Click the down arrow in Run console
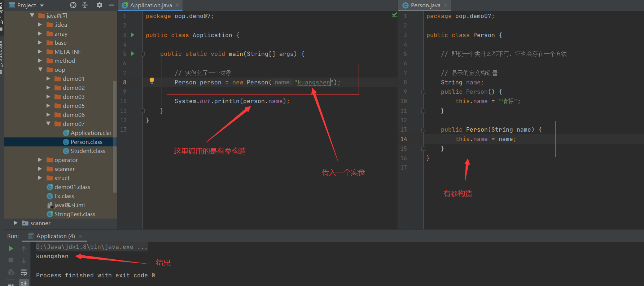 24,260
